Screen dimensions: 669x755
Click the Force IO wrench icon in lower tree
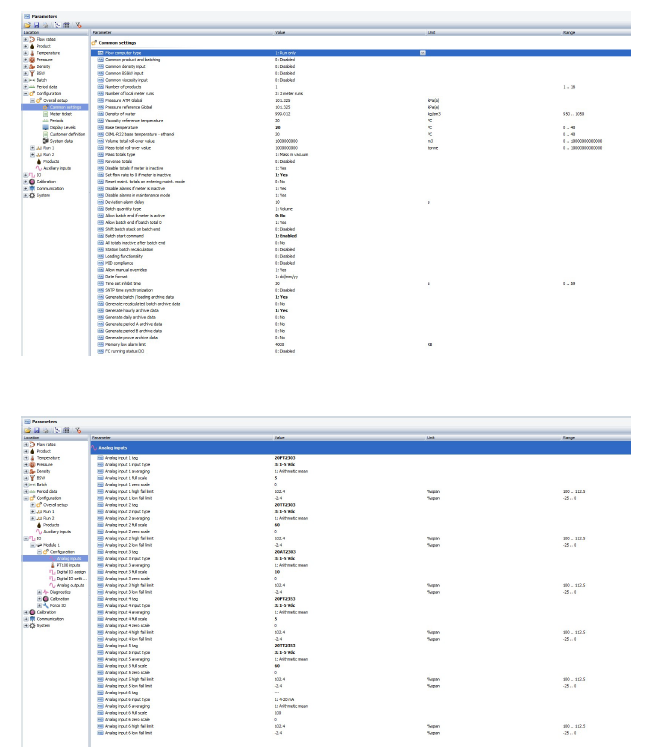pos(46,606)
